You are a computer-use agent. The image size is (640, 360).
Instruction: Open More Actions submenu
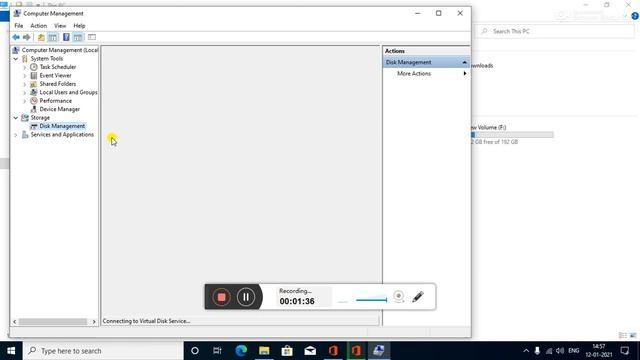click(426, 73)
